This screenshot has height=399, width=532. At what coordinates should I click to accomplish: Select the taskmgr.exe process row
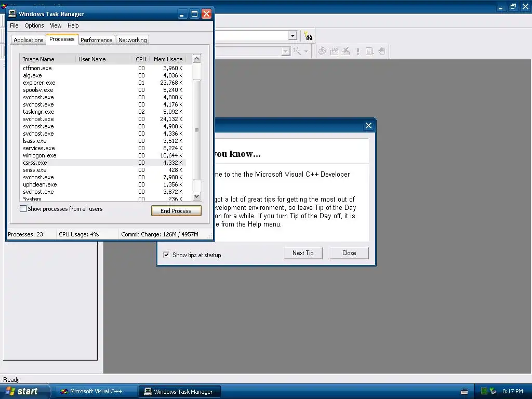[x=103, y=112]
